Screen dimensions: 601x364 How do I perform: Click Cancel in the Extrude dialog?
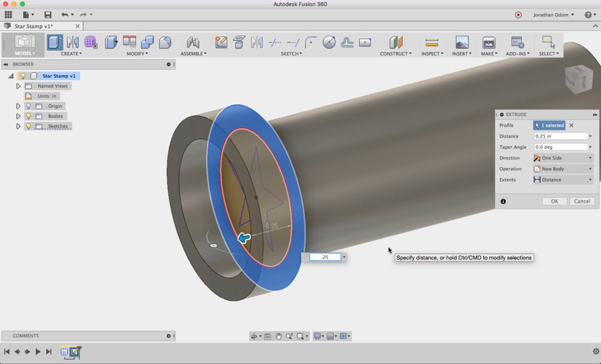pyautogui.click(x=582, y=201)
